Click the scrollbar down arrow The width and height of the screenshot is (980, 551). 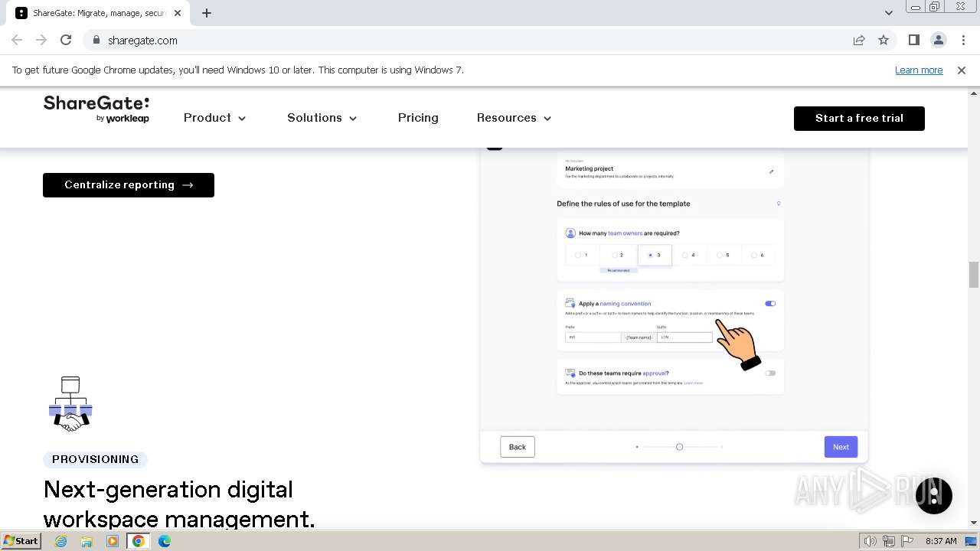[x=974, y=523]
